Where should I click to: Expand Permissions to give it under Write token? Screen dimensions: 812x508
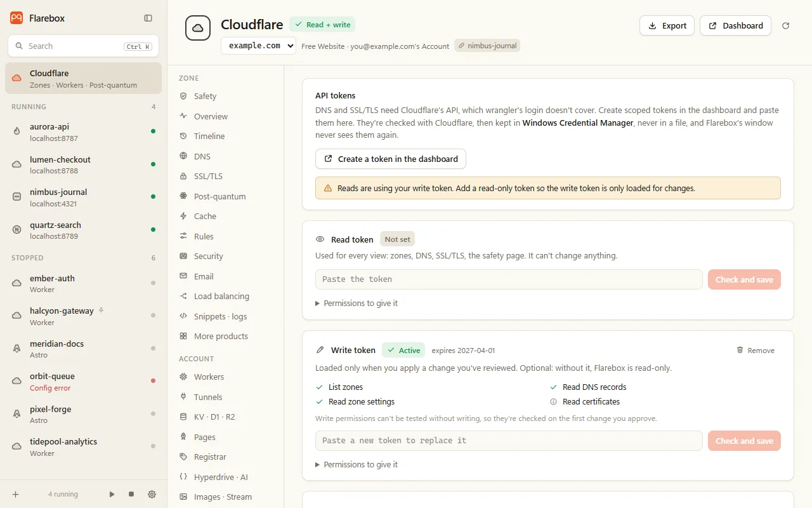click(x=357, y=464)
